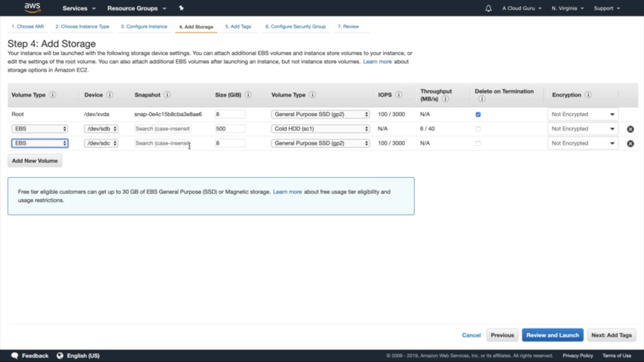Image resolution: width=644 pixels, height=362 pixels.
Task: Remove the /dev/sdc volume row
Action: click(630, 143)
